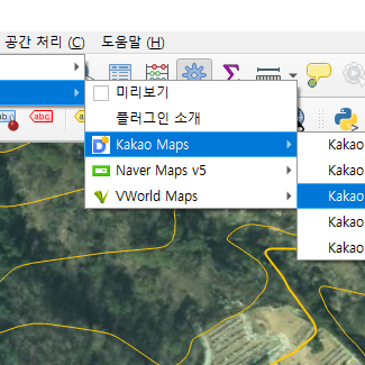Click the label pin tool icon

point(9,120)
